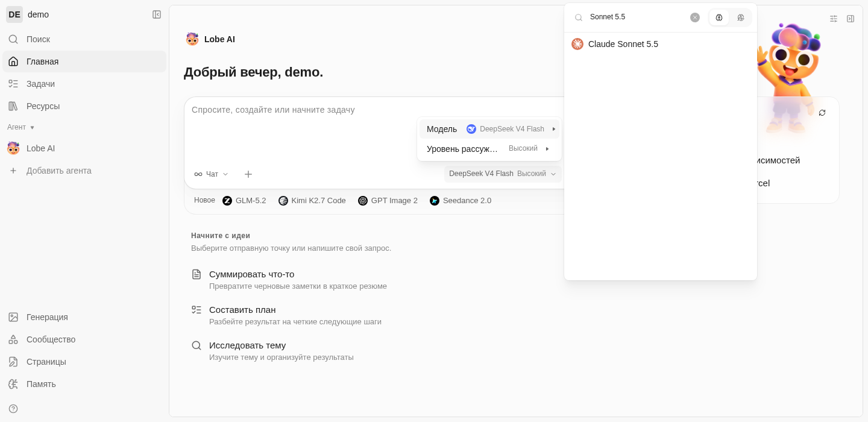Focus the model search field containing Sonnet 5.5
Screen dimensions: 868x422
point(638,17)
